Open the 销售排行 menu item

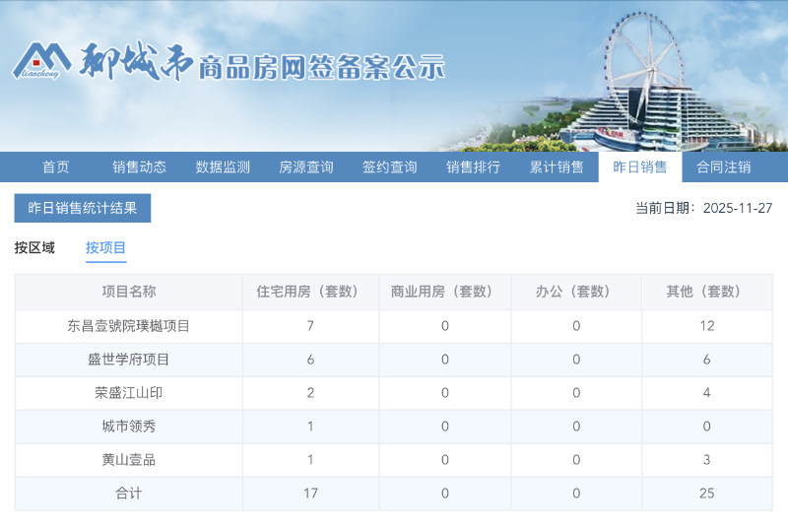tap(473, 166)
